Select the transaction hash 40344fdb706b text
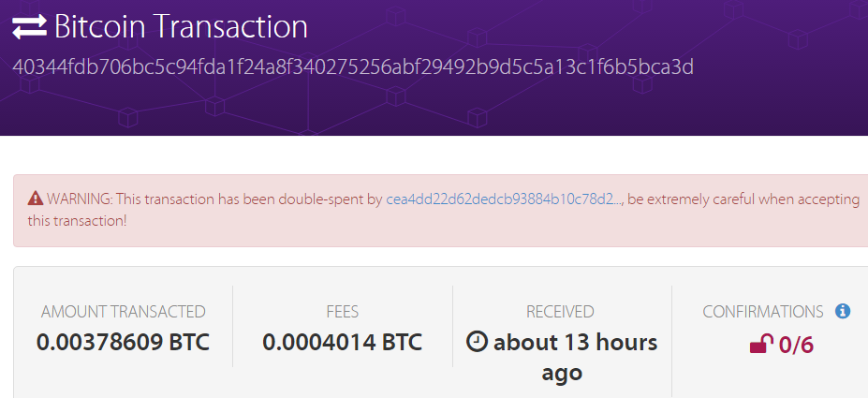This screenshot has width=868, height=398. 353,67
